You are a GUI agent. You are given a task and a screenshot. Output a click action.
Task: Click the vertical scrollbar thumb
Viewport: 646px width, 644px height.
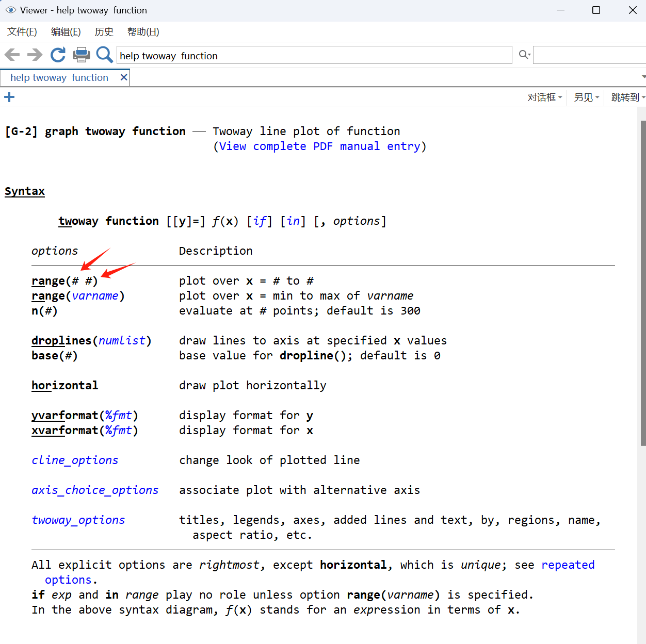click(x=643, y=284)
